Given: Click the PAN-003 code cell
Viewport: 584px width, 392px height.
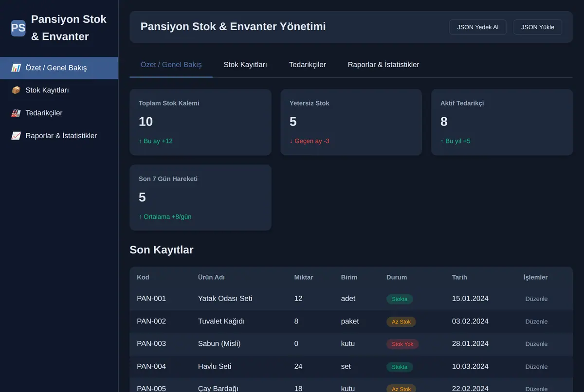Looking at the screenshot, I should [151, 344].
